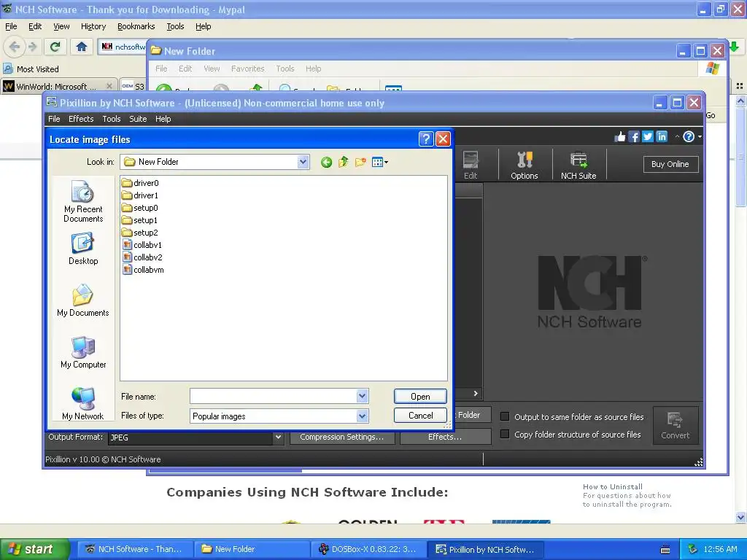
Task: Select the collabv2 image file
Action: pos(143,257)
